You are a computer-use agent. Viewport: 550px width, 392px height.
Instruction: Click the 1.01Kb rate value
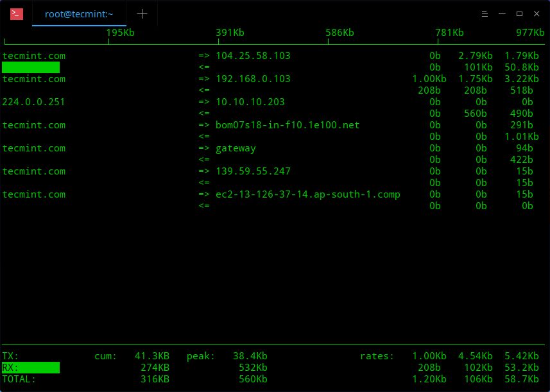[522, 137]
